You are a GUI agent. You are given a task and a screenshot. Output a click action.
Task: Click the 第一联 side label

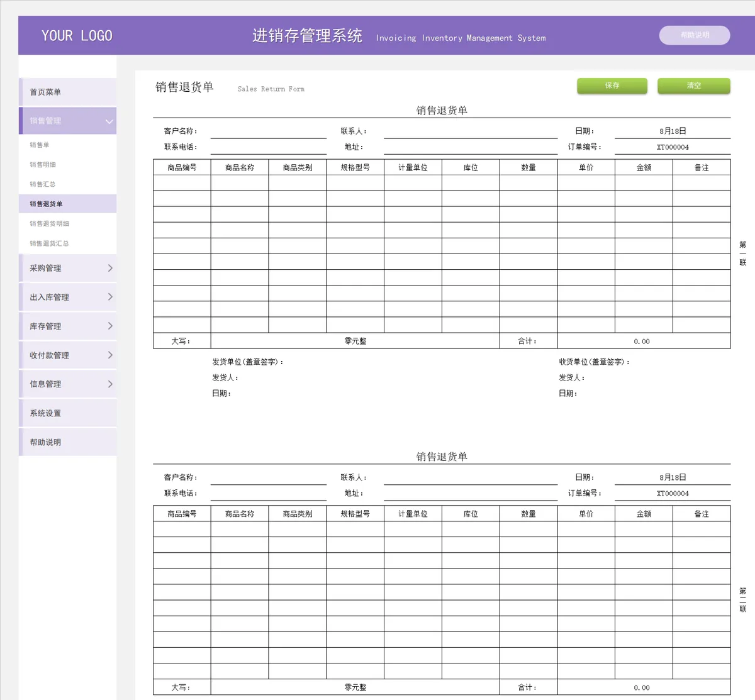(x=743, y=253)
